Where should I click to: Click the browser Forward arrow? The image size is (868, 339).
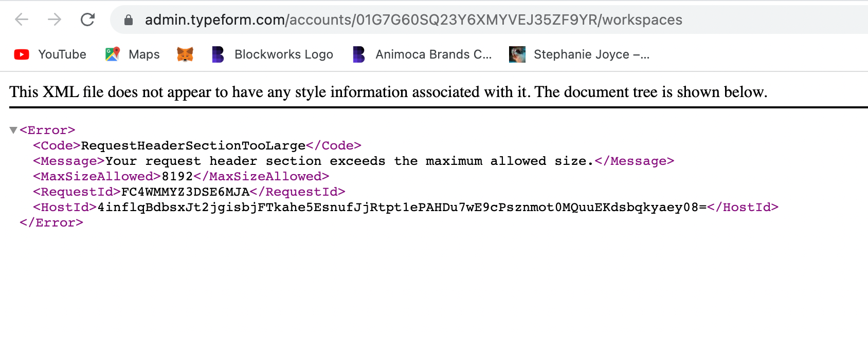55,20
